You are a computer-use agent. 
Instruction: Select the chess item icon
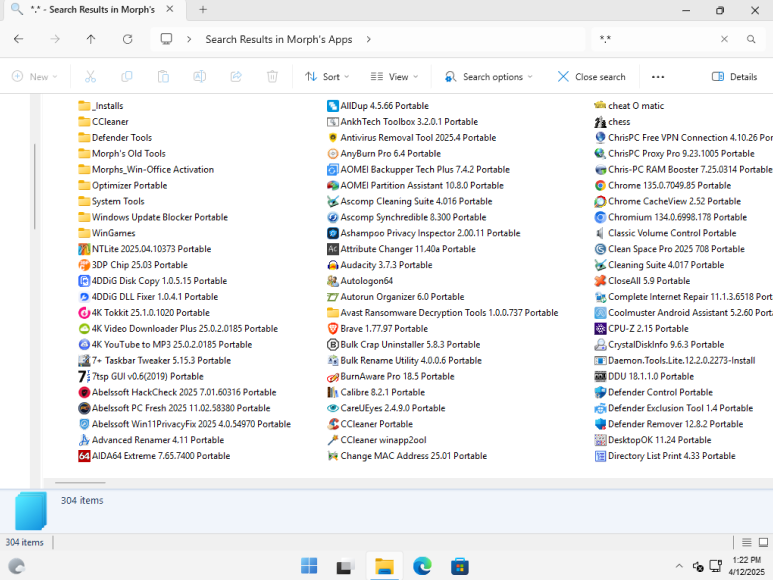tap(600, 122)
